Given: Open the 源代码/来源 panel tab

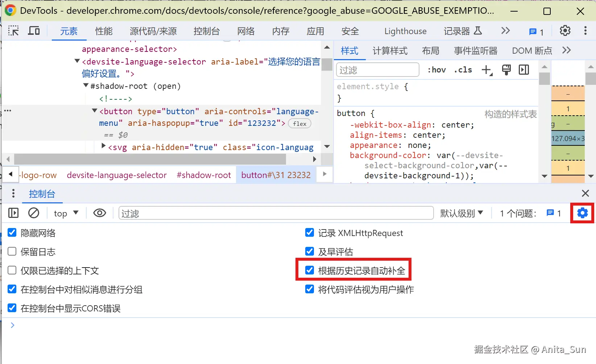Looking at the screenshot, I should [x=153, y=31].
